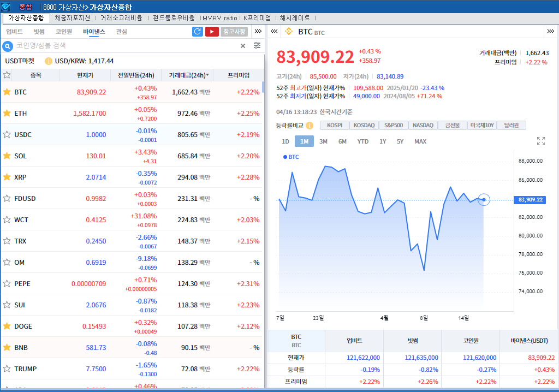Toggle favorite star for WCT
Screen dimensions: 559x392
pyautogui.click(x=7, y=219)
